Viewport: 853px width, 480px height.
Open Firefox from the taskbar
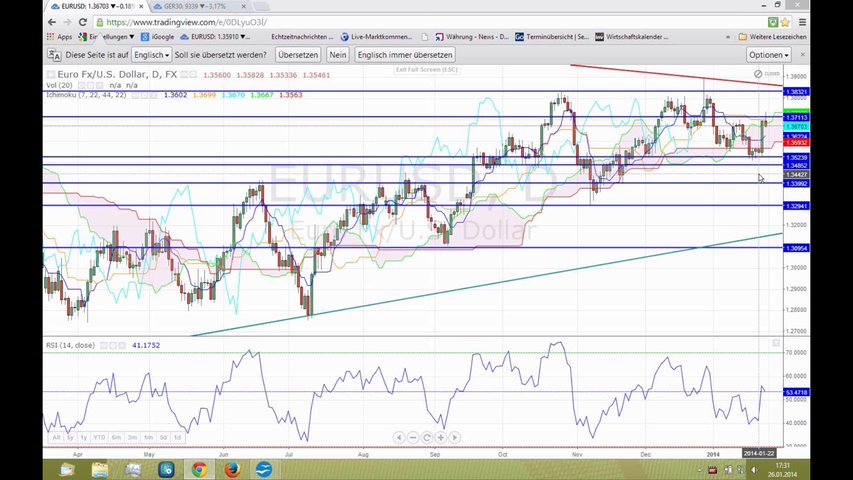(232, 469)
